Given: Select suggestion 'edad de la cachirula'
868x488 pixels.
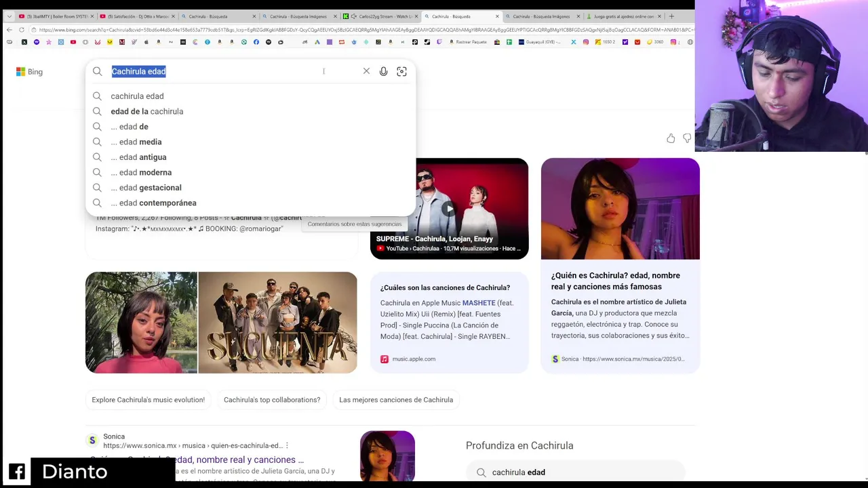Looking at the screenshot, I should pos(250,111).
